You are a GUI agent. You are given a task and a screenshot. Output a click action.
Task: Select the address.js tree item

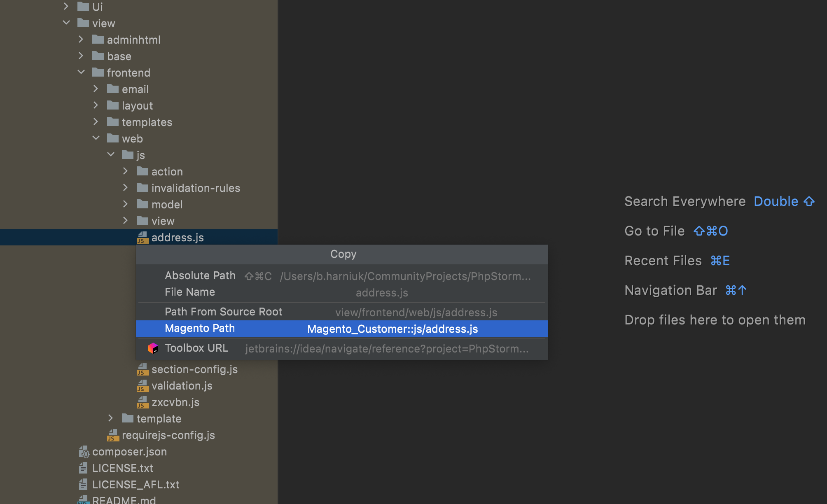177,238
